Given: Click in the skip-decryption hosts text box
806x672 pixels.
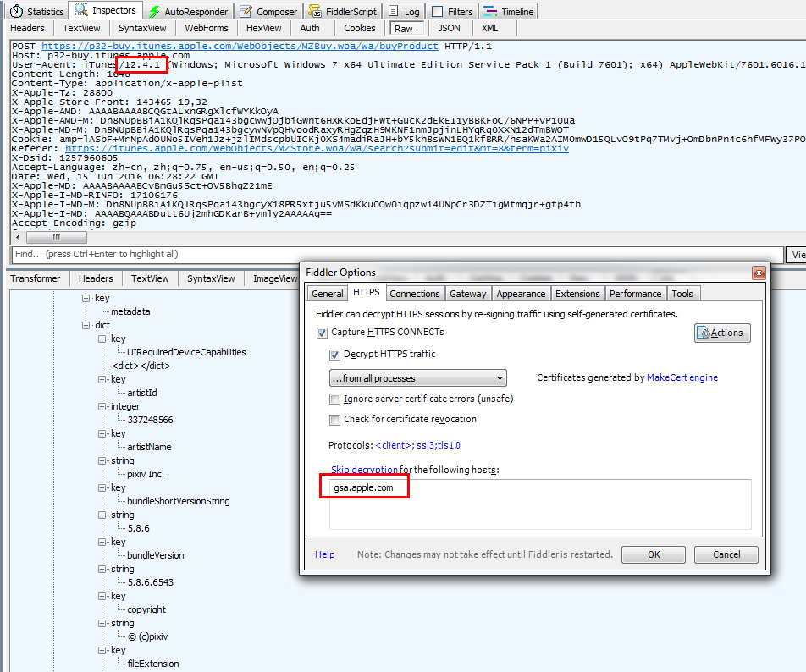Looking at the screenshot, I should (x=540, y=504).
